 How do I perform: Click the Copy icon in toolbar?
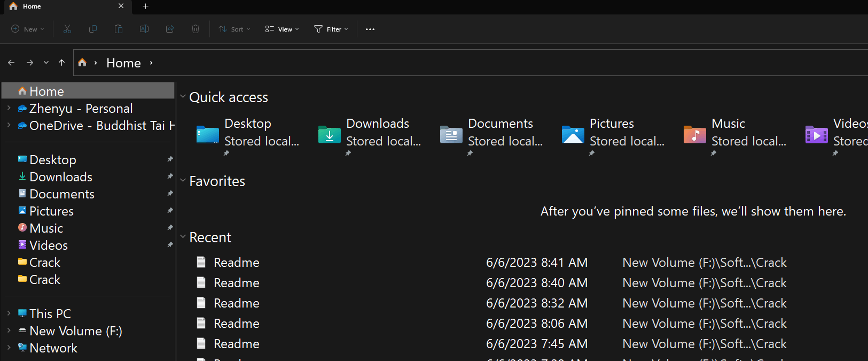click(x=93, y=29)
